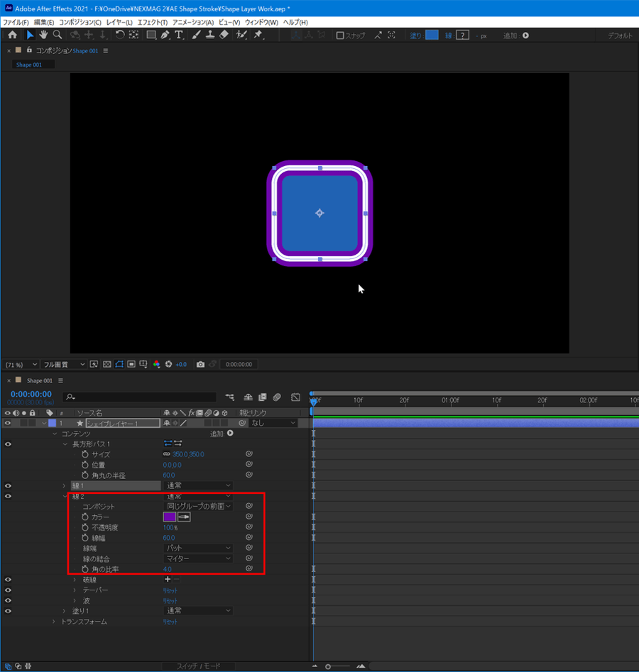Viewport: 639px width, 672px height.
Task: Select the Zoom magnifier tool
Action: coord(57,35)
